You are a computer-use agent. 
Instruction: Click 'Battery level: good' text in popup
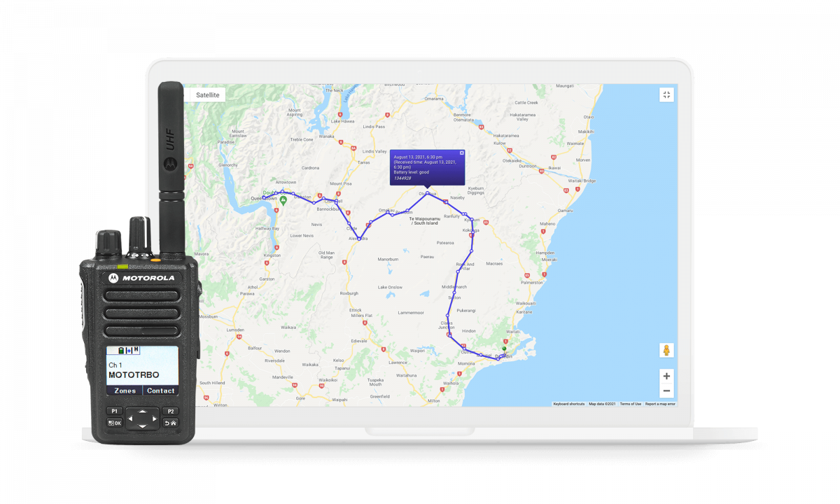click(x=412, y=172)
